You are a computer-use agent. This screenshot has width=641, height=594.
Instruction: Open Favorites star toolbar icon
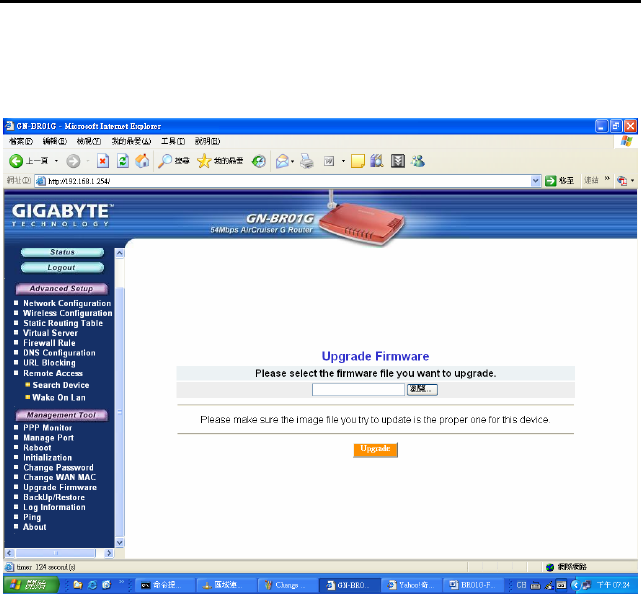coord(204,161)
